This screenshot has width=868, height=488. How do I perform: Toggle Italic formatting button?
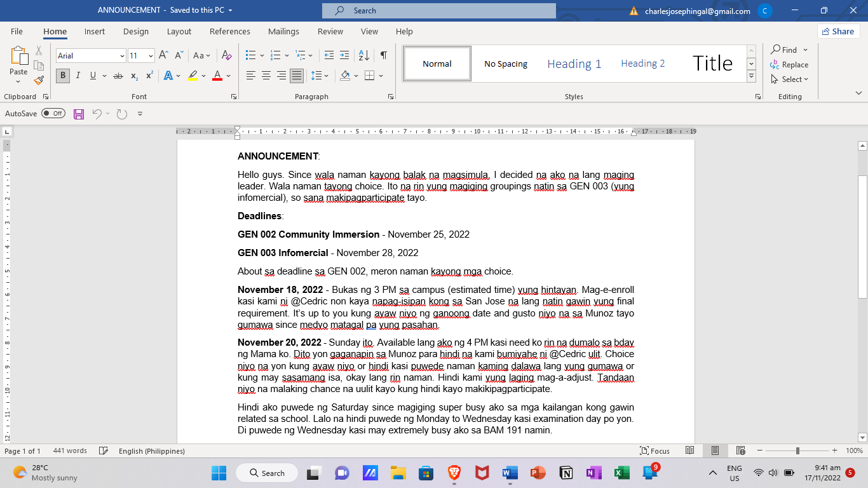(x=78, y=76)
